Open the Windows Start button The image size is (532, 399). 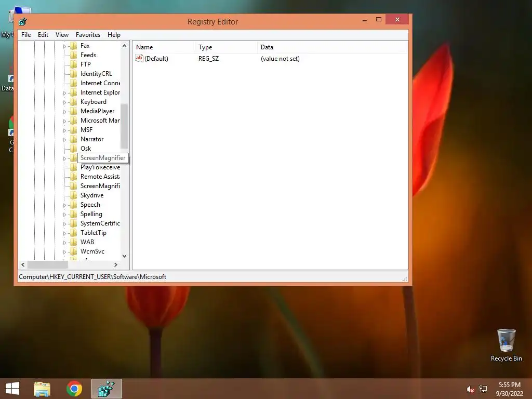[x=12, y=389]
